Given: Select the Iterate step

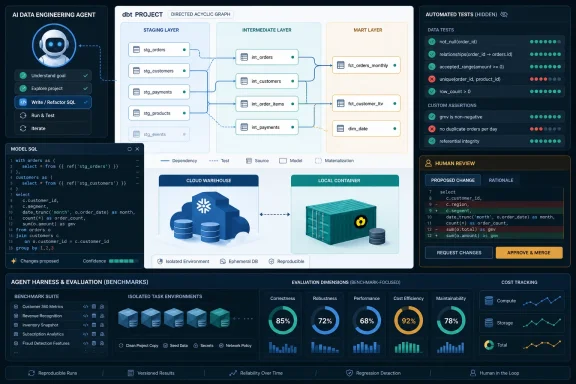Looking at the screenshot, I should tap(53, 128).
